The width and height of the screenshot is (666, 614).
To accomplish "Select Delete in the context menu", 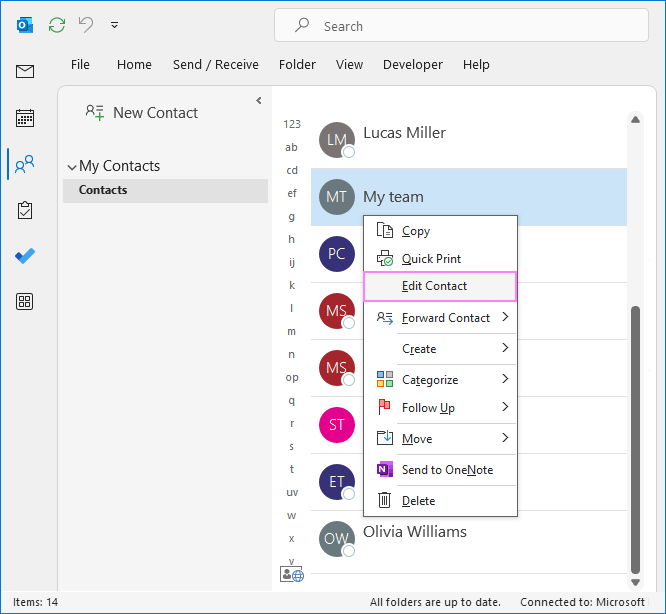I will [x=418, y=501].
